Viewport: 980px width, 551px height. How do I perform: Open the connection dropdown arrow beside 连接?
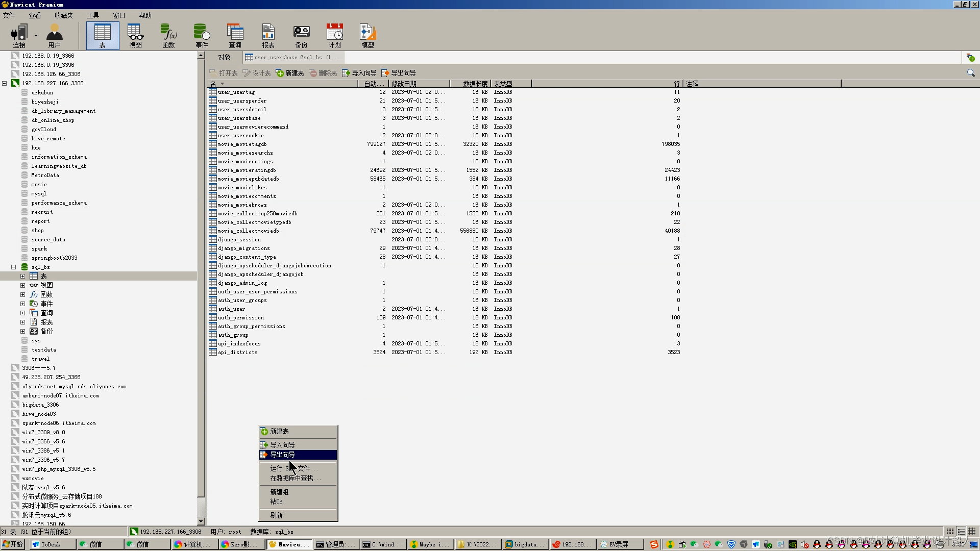tap(36, 36)
